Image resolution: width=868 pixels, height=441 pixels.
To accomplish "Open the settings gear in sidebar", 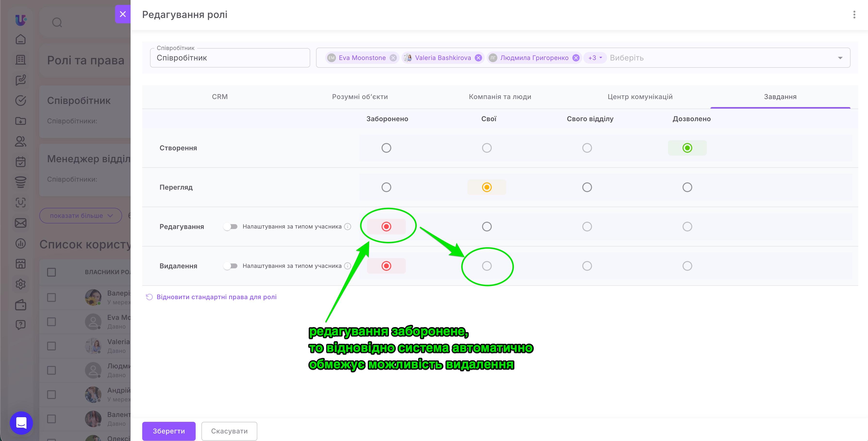I will (21, 284).
